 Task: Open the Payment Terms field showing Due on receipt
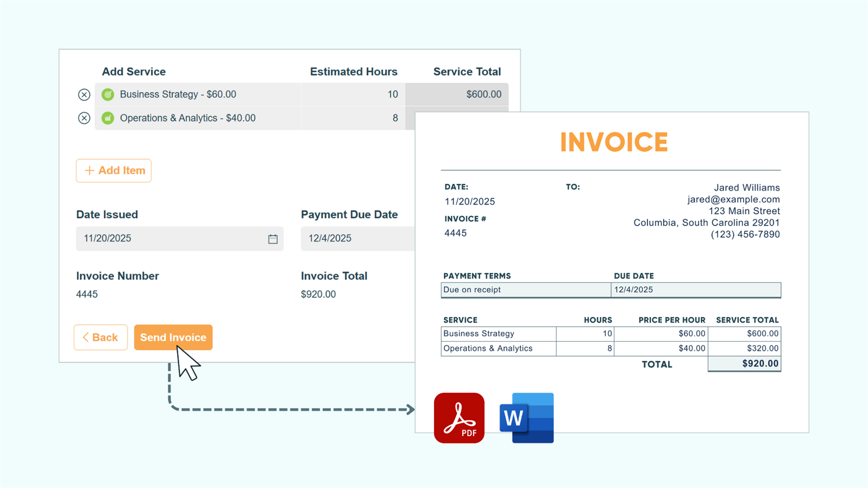tap(525, 290)
